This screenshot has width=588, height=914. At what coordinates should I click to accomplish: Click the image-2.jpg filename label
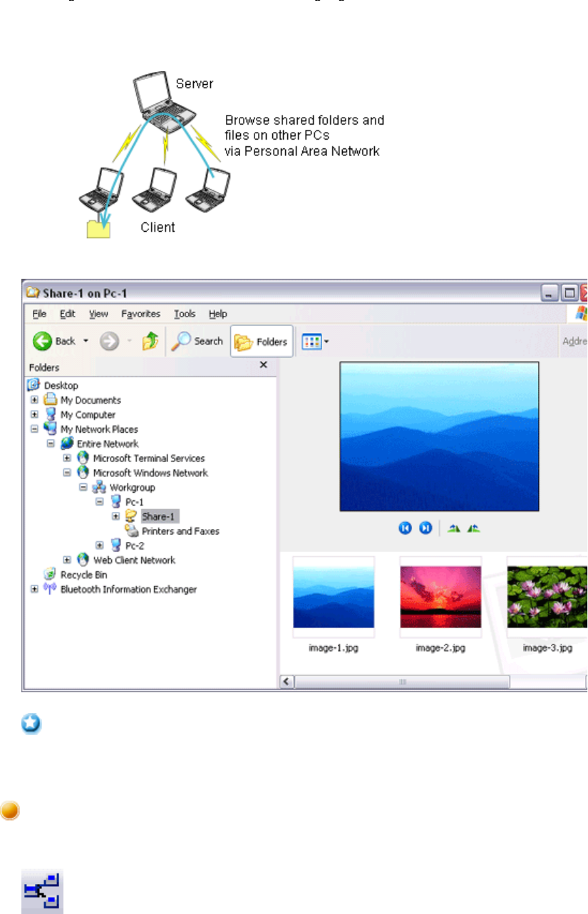(x=440, y=648)
